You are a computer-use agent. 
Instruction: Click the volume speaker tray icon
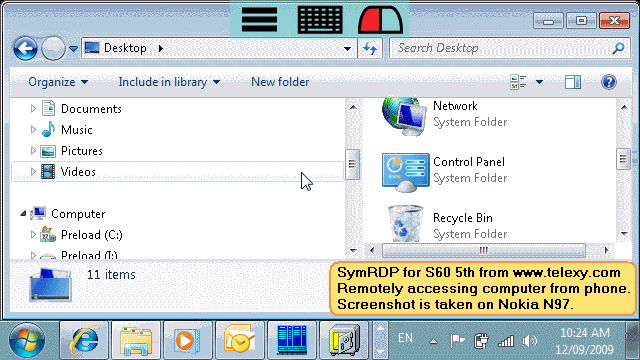530,340
